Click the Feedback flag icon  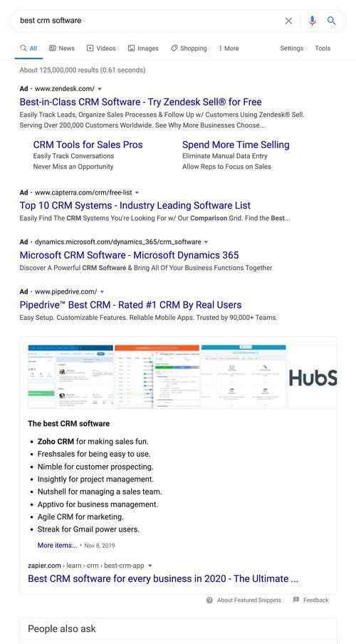coord(296,600)
